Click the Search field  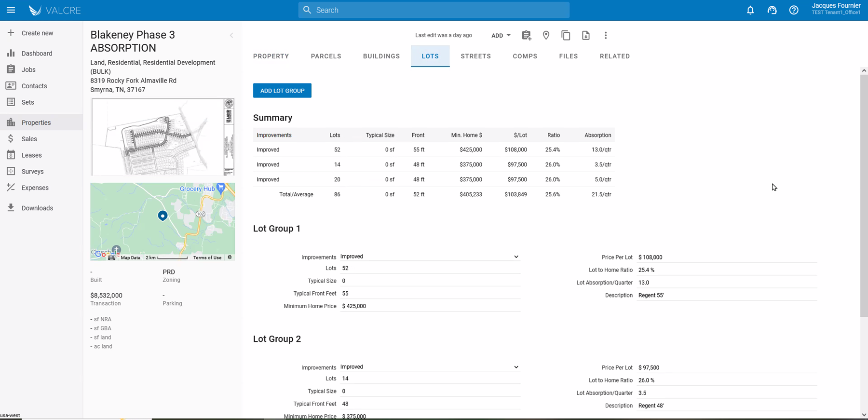(434, 10)
